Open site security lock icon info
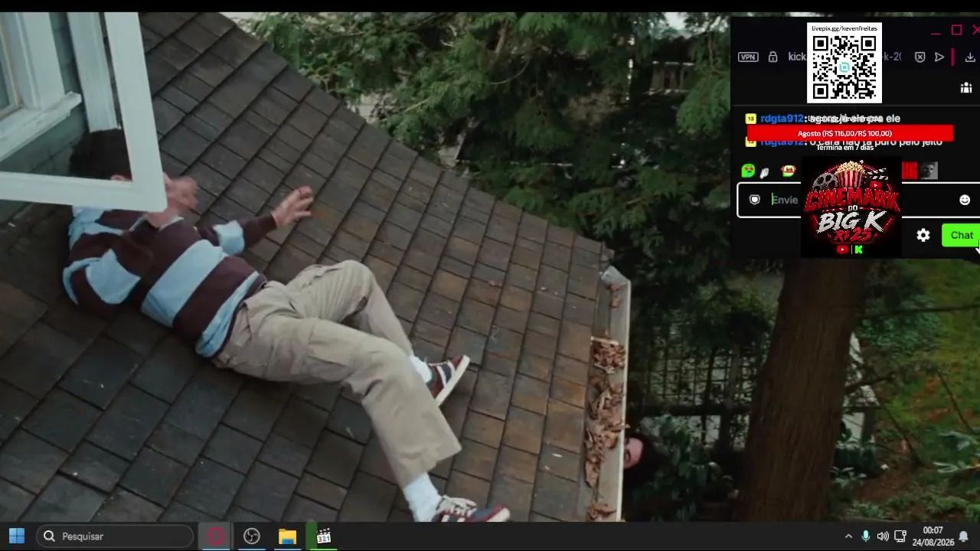This screenshot has width=980, height=551. point(773,57)
